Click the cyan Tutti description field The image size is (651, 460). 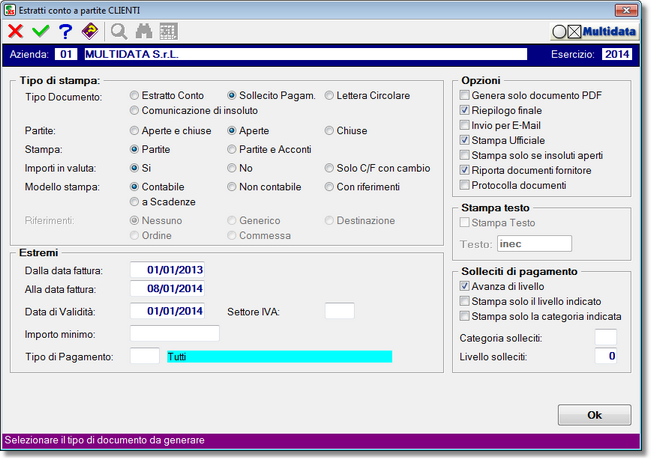[x=279, y=356]
